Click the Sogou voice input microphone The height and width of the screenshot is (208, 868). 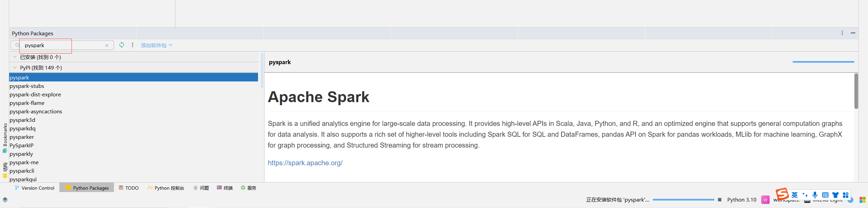(815, 195)
